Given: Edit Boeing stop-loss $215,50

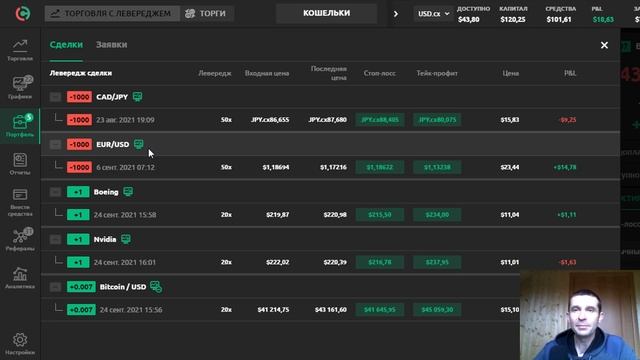Looking at the screenshot, I should tap(380, 215).
